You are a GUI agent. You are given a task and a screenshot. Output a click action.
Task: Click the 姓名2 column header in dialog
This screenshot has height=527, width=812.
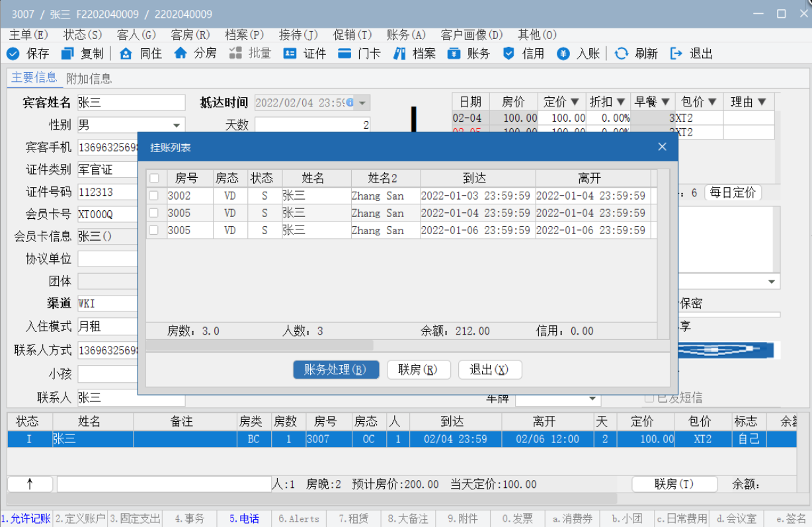point(385,179)
